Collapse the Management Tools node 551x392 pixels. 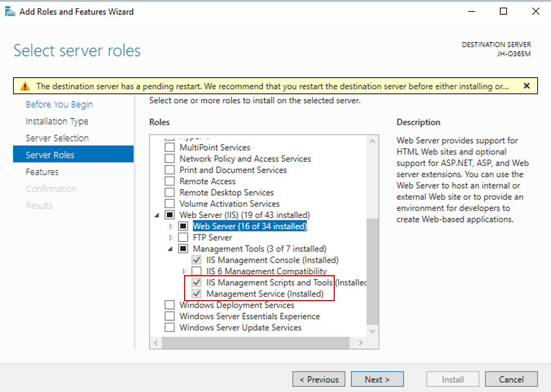170,249
